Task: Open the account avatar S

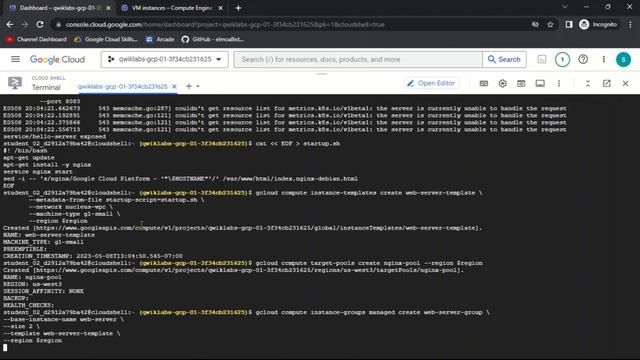Action: click(x=623, y=60)
